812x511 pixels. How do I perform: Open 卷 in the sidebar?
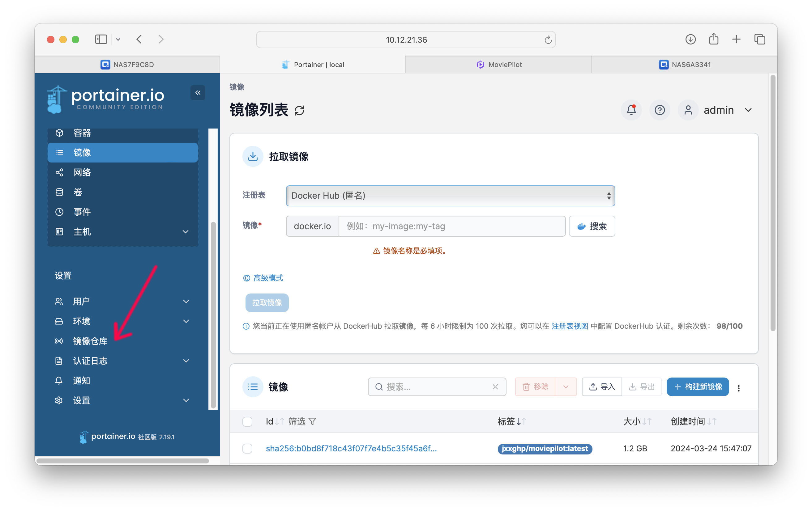122,192
